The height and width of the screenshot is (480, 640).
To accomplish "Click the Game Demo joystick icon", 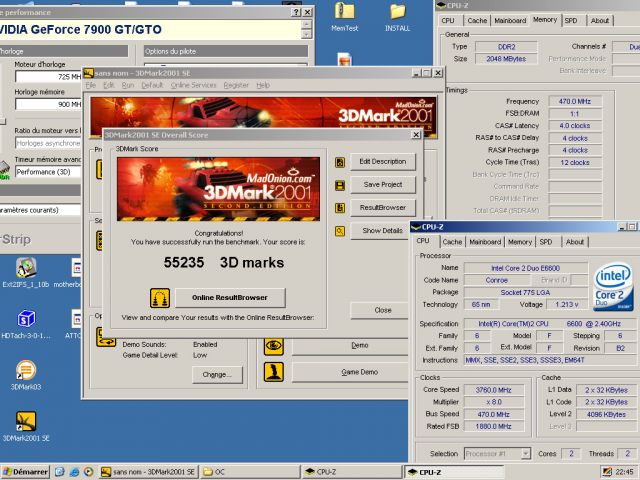I will pyautogui.click(x=274, y=372).
